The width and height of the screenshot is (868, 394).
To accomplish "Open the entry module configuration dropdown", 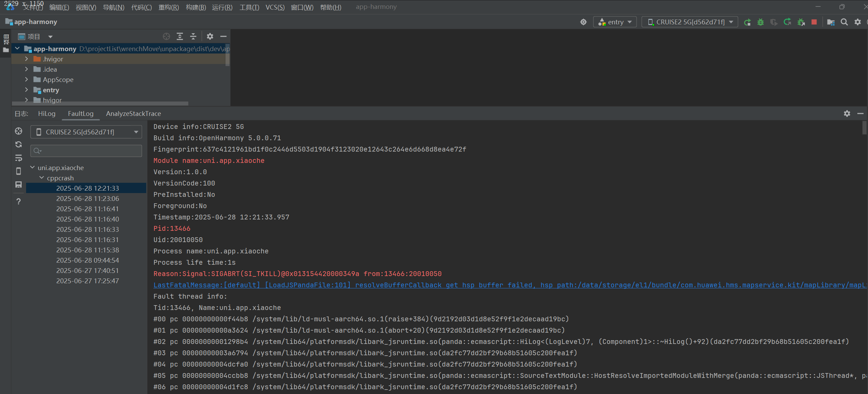I will [x=615, y=22].
